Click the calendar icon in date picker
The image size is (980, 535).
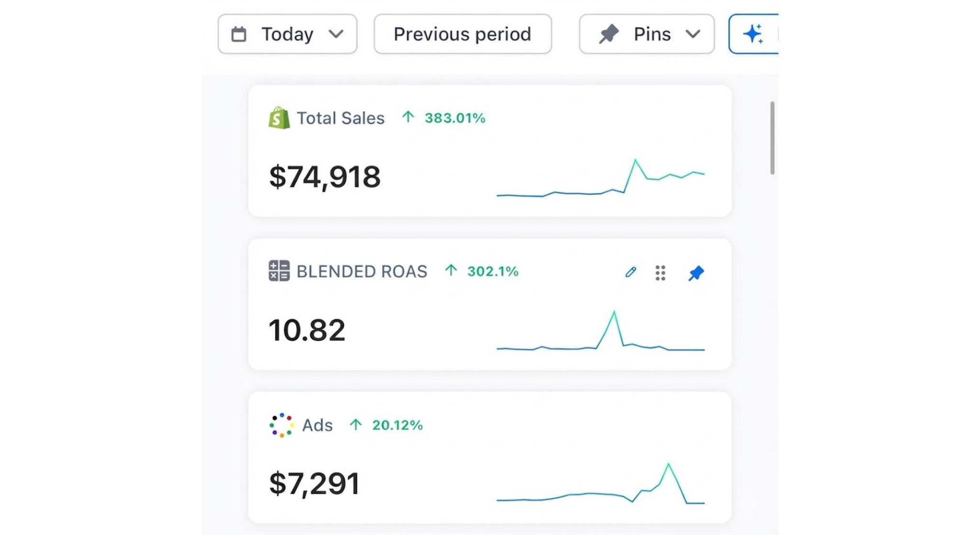pos(239,34)
